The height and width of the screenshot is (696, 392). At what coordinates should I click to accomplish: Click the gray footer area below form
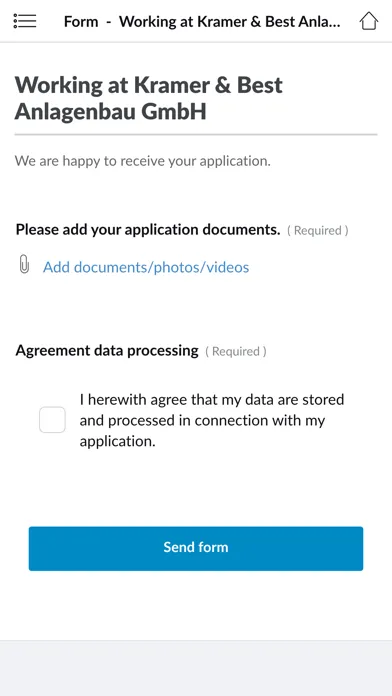pyautogui.click(x=196, y=668)
